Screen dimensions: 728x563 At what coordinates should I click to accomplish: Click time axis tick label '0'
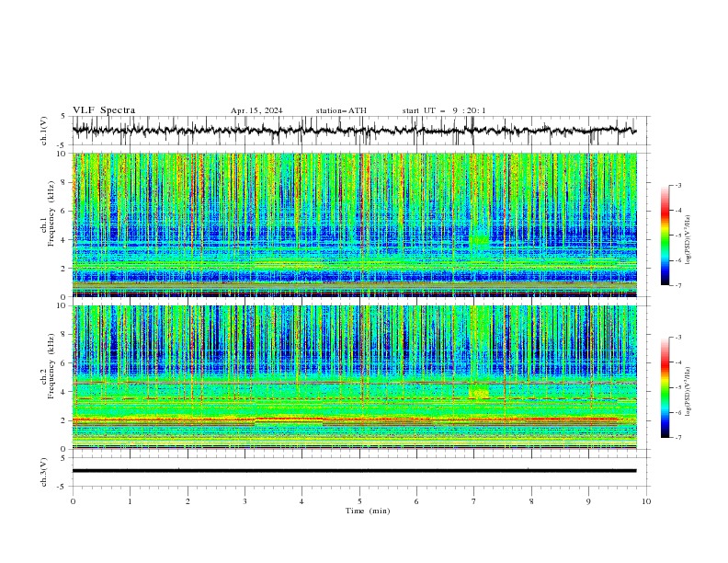pyautogui.click(x=73, y=501)
